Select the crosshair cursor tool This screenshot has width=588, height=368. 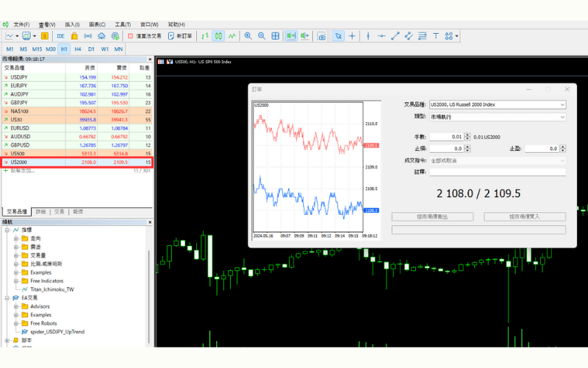tap(352, 35)
